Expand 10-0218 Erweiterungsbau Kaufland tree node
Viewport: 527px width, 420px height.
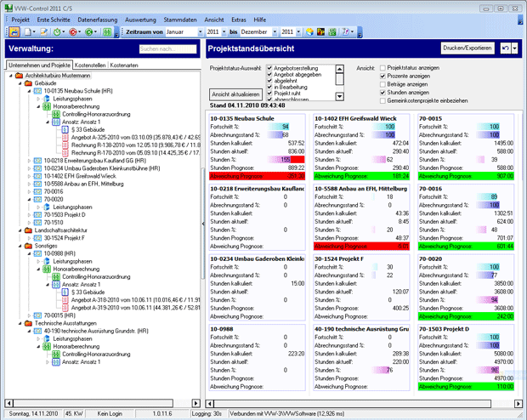[x=29, y=161]
